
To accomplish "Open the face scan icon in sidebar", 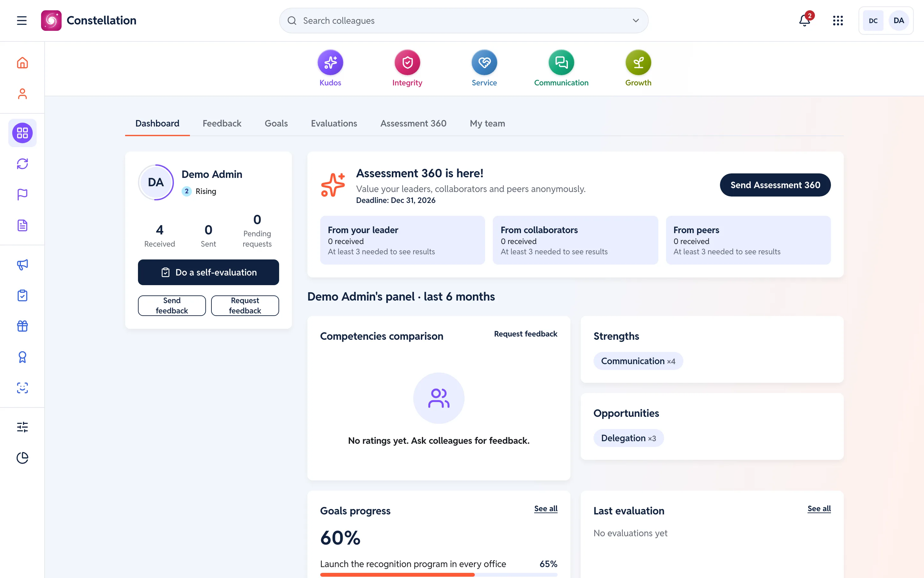I will tap(22, 388).
